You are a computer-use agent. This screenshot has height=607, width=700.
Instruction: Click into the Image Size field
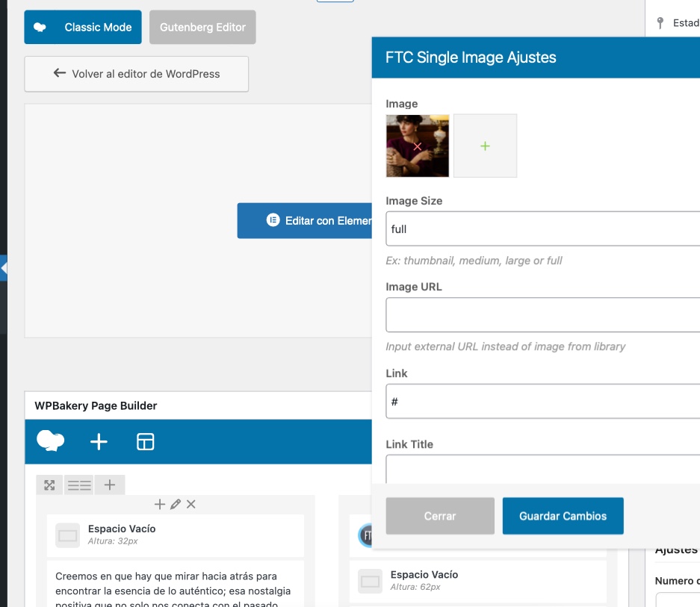click(x=542, y=229)
